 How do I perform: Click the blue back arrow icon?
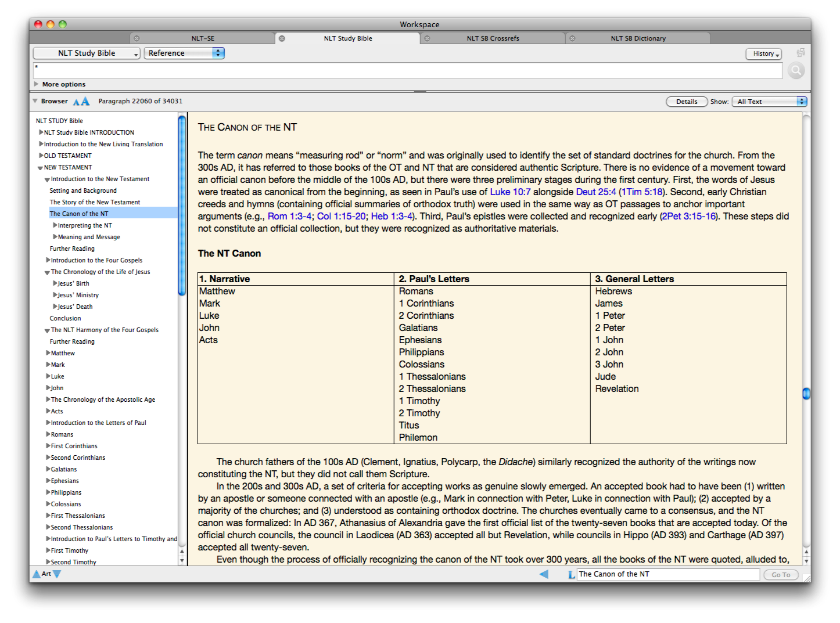coord(544,574)
